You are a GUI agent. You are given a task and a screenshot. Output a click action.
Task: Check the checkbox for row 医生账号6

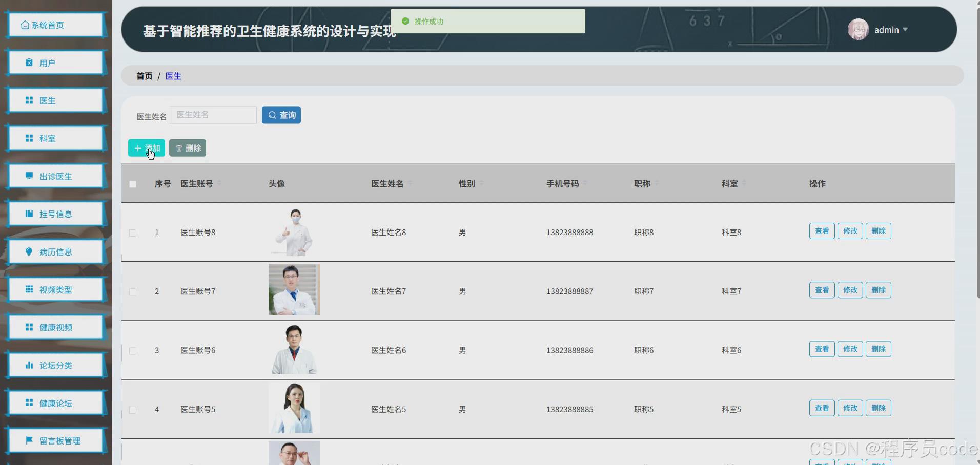coord(133,351)
